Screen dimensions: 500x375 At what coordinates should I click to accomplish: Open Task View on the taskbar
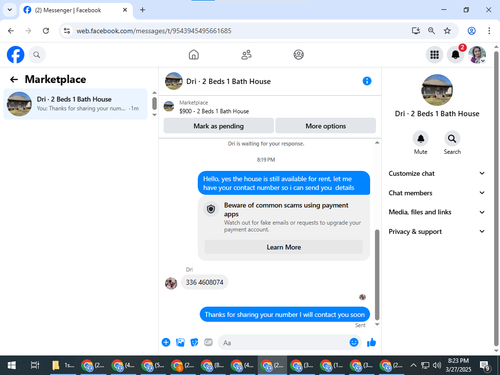click(x=35, y=365)
